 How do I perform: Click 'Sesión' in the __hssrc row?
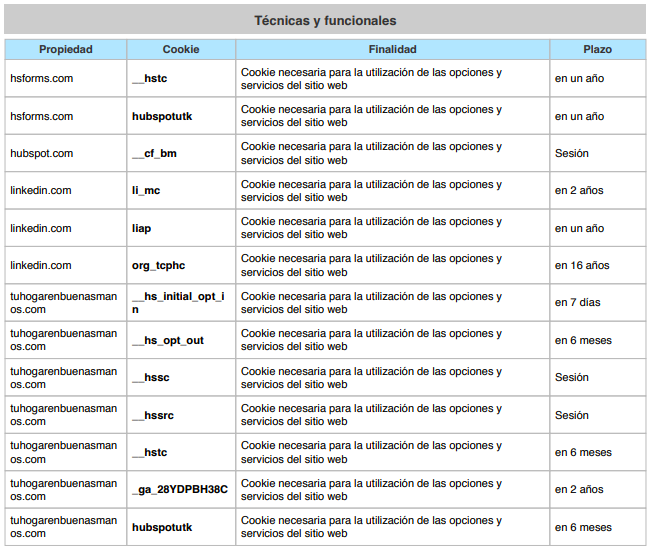[x=572, y=415]
